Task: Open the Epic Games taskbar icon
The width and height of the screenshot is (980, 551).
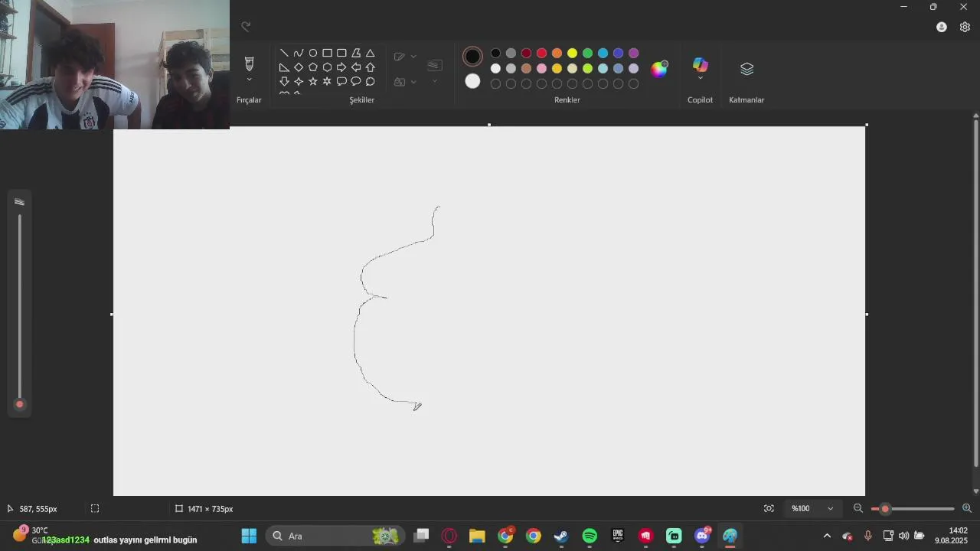Action: coord(618,536)
